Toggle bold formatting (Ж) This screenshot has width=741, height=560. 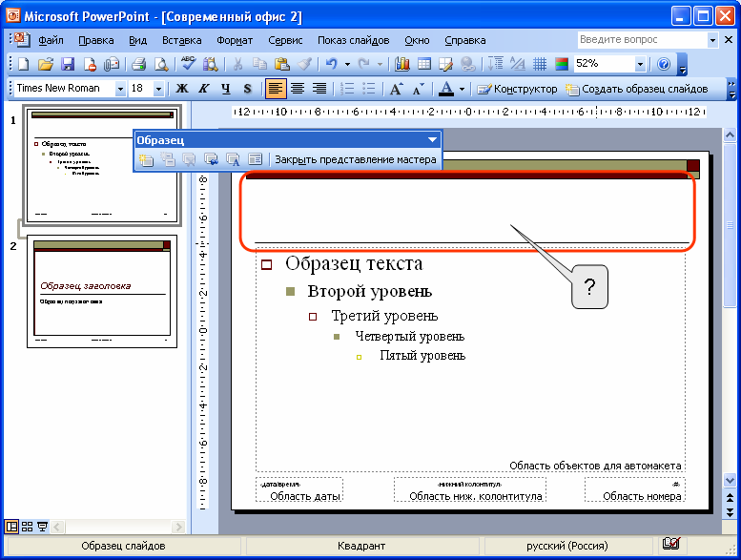point(181,89)
